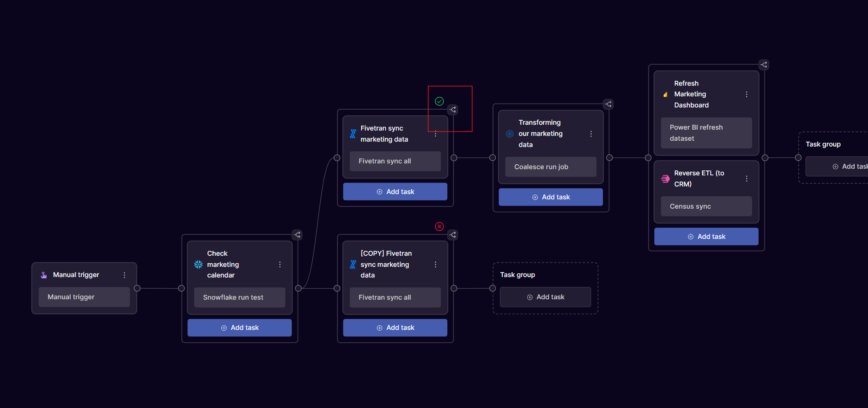Open the kebab menu on 'Refresh Marketing Dashboard'
868x408 pixels.
point(747,94)
